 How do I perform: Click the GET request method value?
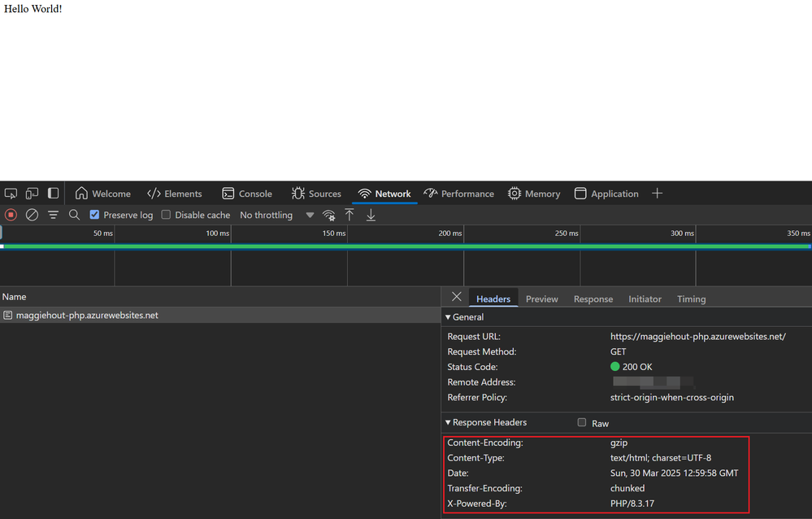click(618, 351)
